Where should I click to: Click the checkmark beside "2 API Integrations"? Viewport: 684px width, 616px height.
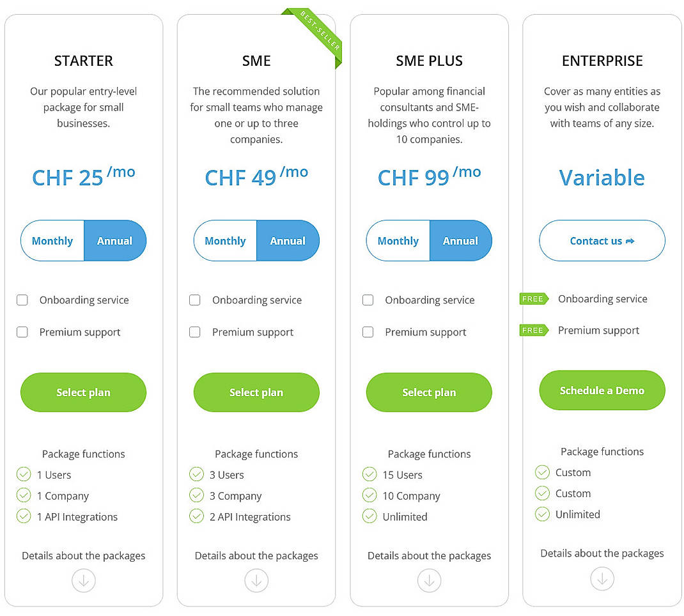(196, 517)
